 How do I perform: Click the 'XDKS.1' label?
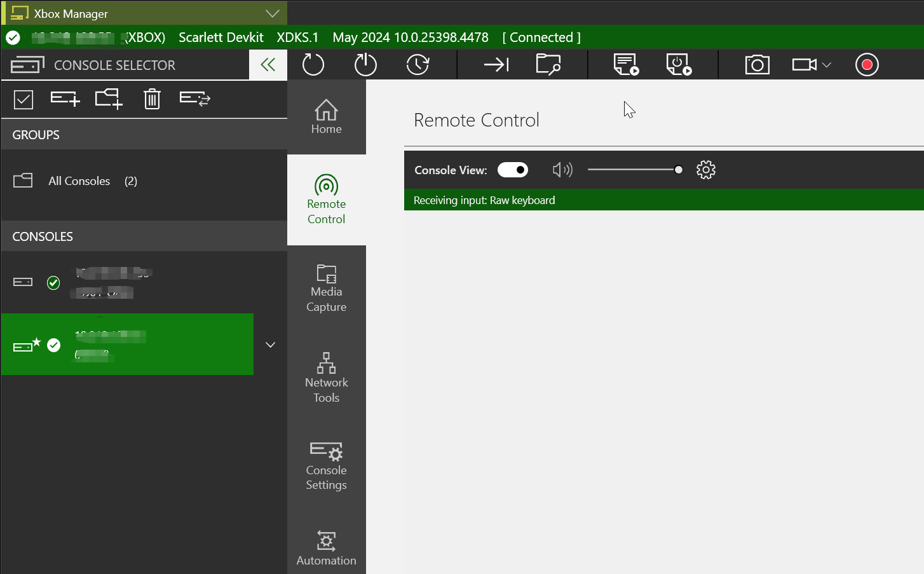click(x=297, y=38)
